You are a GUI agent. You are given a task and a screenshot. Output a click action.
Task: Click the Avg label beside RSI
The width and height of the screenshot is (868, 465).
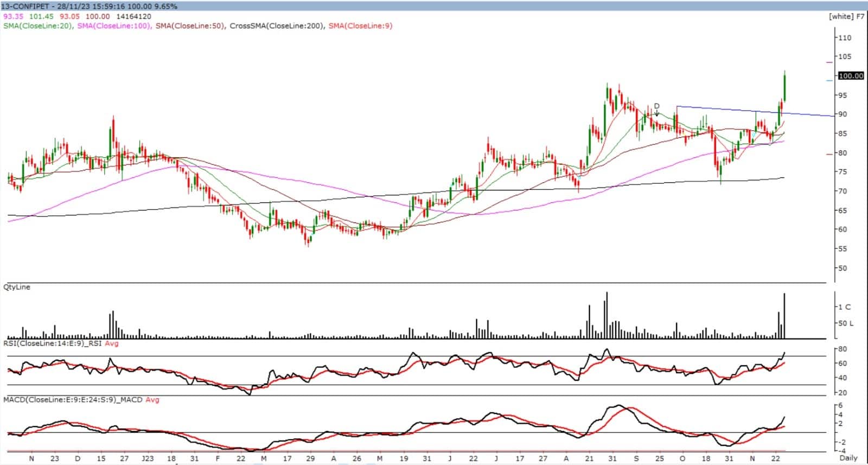pos(112,343)
